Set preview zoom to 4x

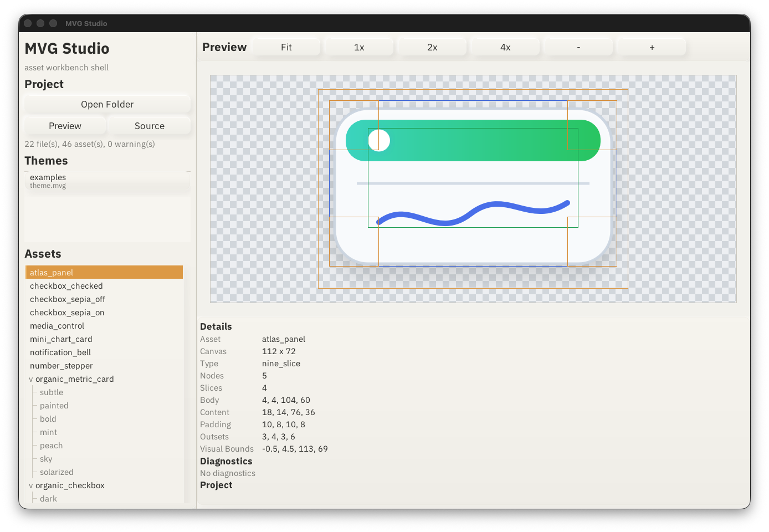point(505,47)
